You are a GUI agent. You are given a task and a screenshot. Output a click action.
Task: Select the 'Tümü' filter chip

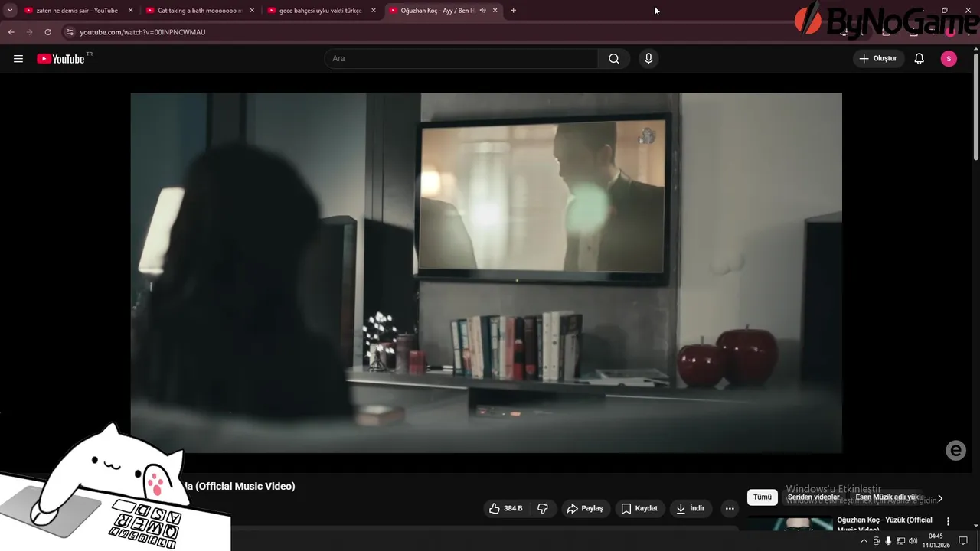[763, 497]
